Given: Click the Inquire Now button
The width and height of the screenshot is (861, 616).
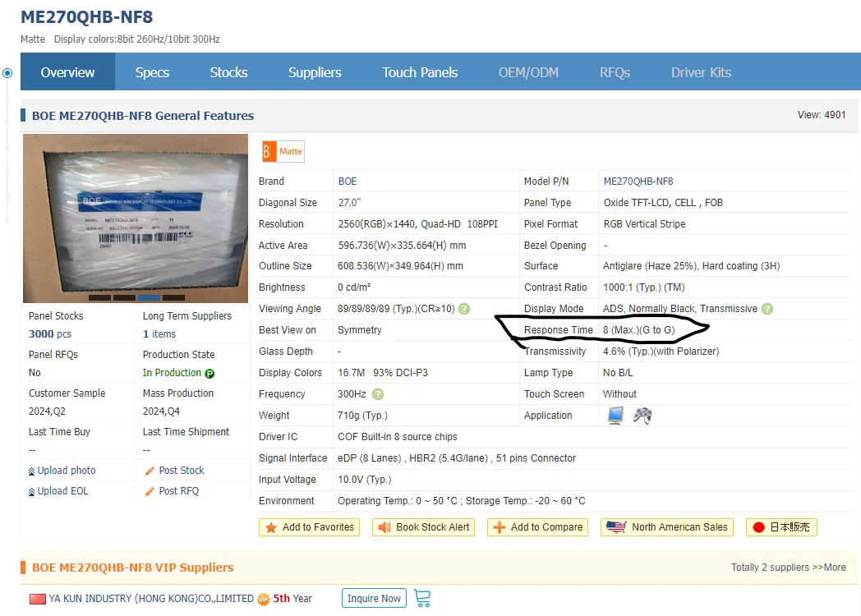Looking at the screenshot, I should [x=374, y=599].
